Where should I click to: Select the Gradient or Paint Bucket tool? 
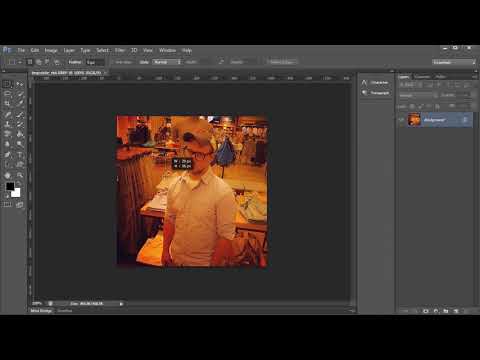pyautogui.click(x=20, y=134)
